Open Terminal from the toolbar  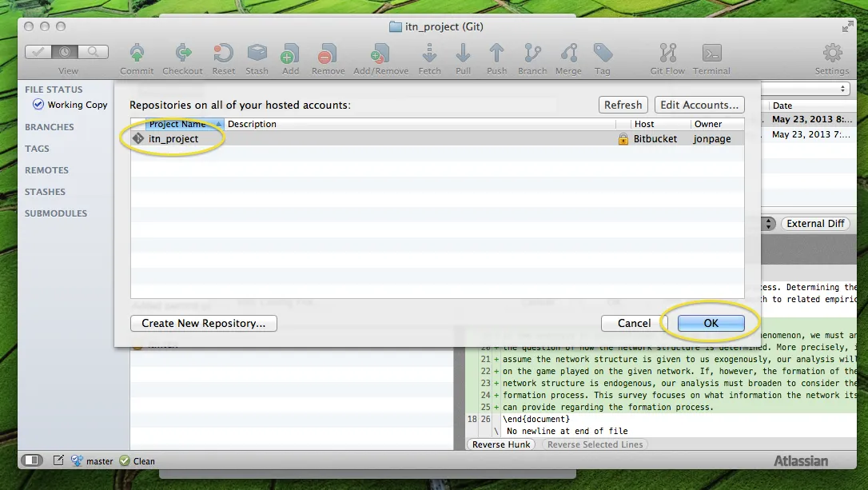point(712,56)
